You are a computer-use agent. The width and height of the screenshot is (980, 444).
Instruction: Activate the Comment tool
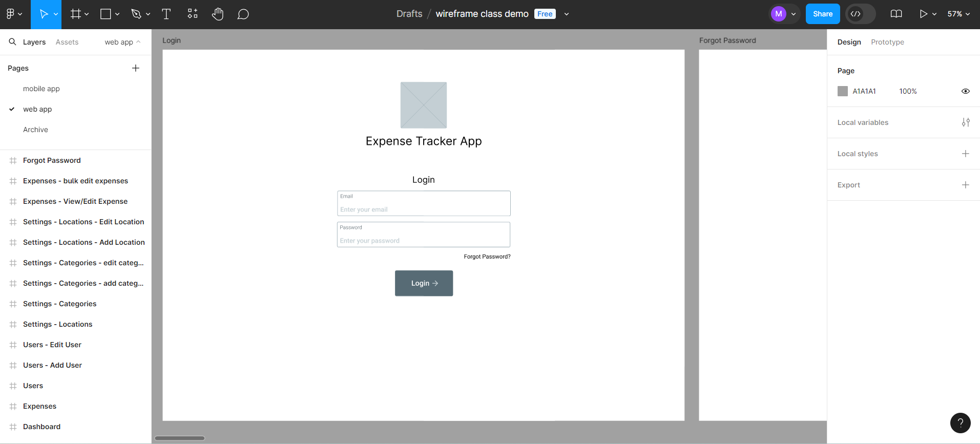[x=243, y=14]
